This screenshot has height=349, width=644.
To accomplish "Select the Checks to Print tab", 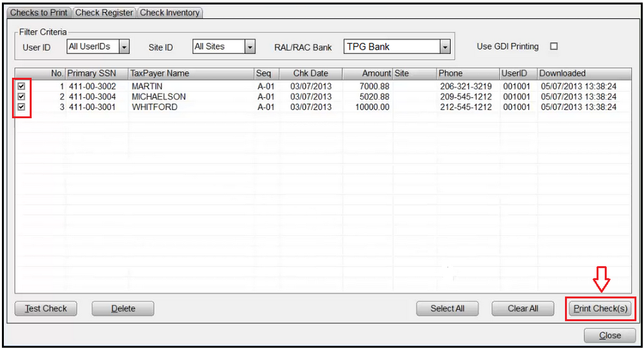I will [39, 13].
